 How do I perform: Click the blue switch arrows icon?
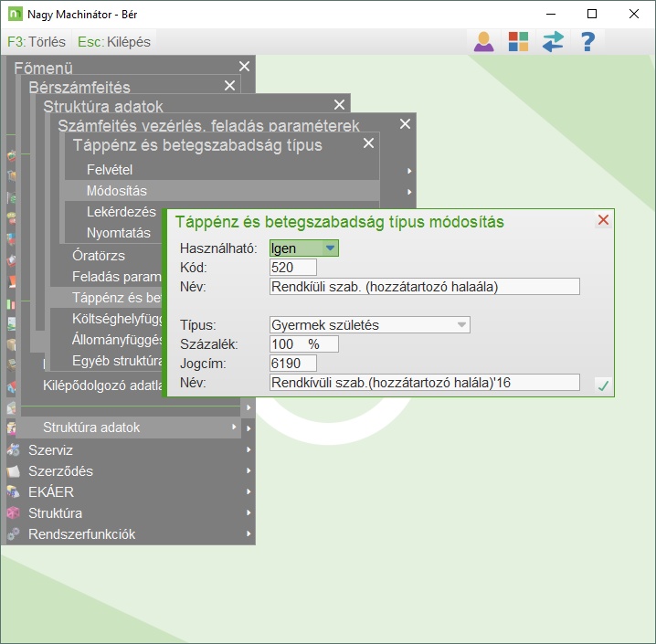point(553,42)
